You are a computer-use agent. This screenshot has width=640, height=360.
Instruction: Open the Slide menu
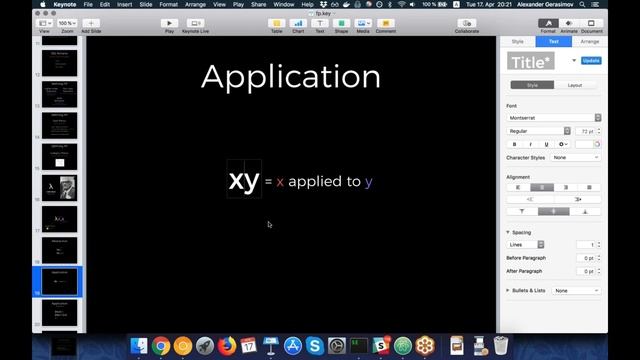146,4
